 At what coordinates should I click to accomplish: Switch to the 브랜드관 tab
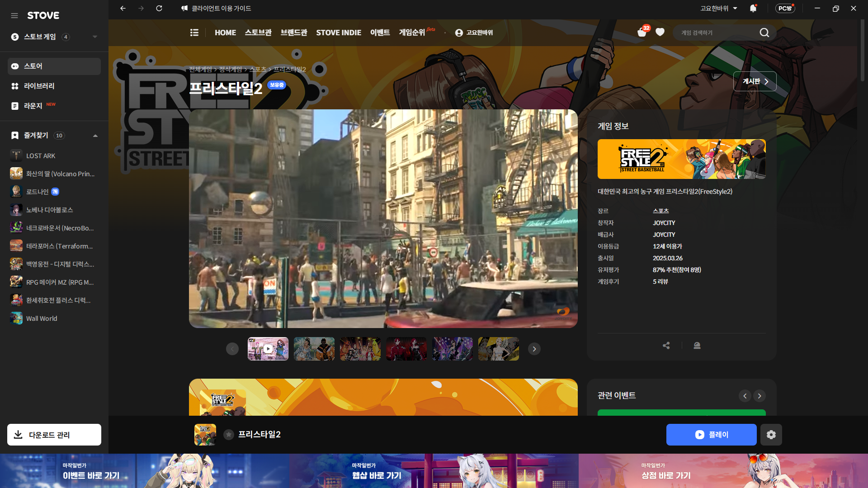pyautogui.click(x=294, y=33)
